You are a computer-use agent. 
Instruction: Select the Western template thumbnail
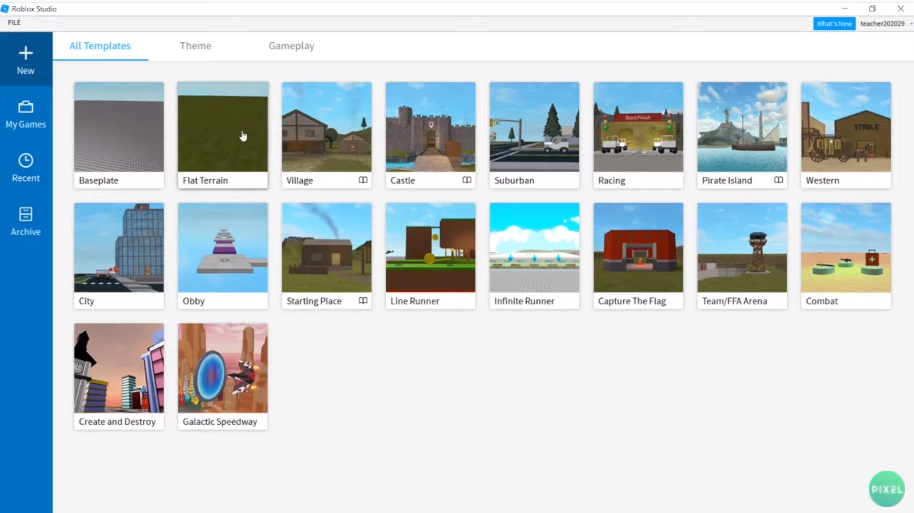click(846, 127)
